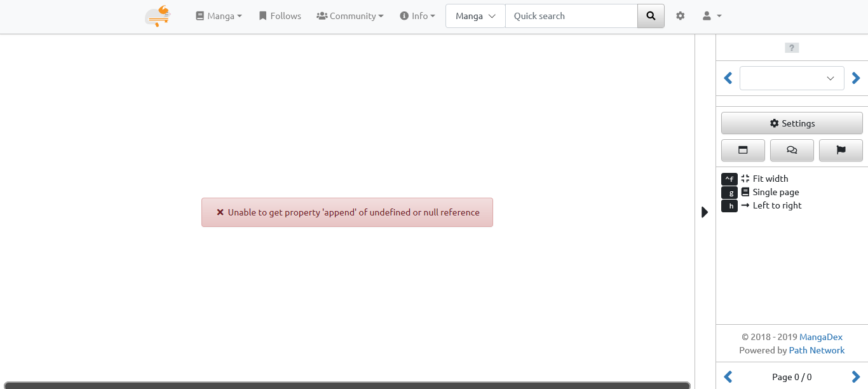The width and height of the screenshot is (868, 389).
Task: Click the page progress bar at bottom
Action: [x=346, y=385]
